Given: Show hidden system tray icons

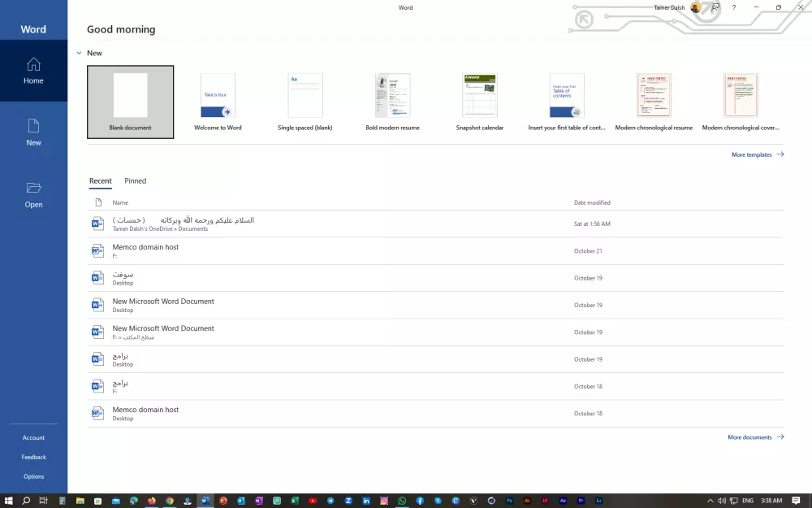Looking at the screenshot, I should (x=710, y=501).
